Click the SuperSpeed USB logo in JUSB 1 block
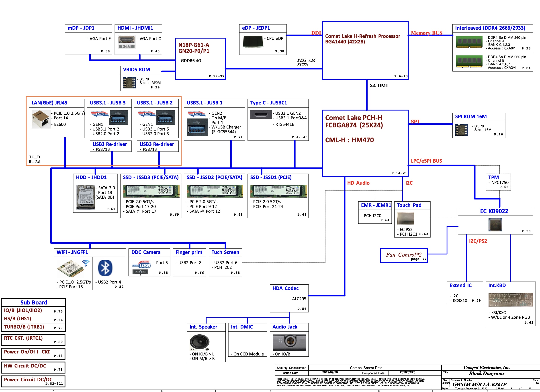 pyautogui.click(x=197, y=114)
